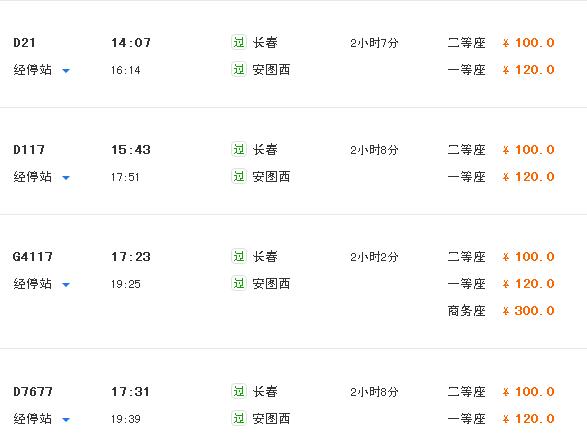Expand 经停站 stops for train G4117
The width and height of the screenshot is (587, 444).
click(x=42, y=284)
